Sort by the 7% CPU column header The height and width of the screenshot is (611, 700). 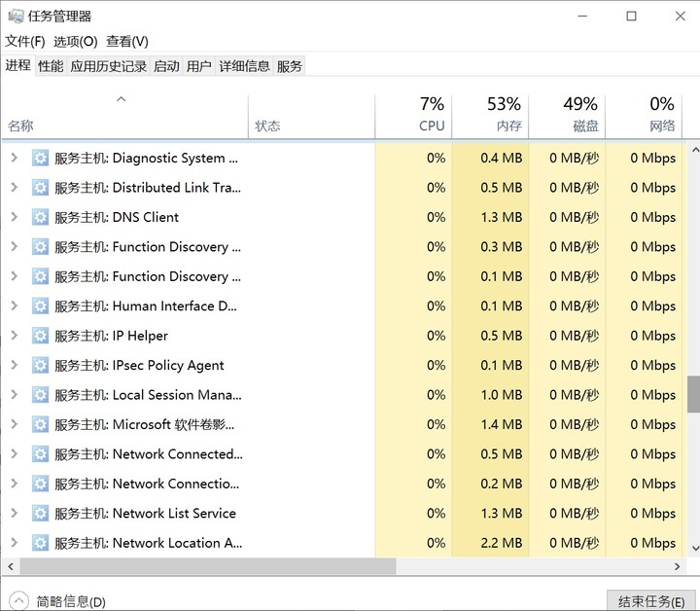pos(413,116)
